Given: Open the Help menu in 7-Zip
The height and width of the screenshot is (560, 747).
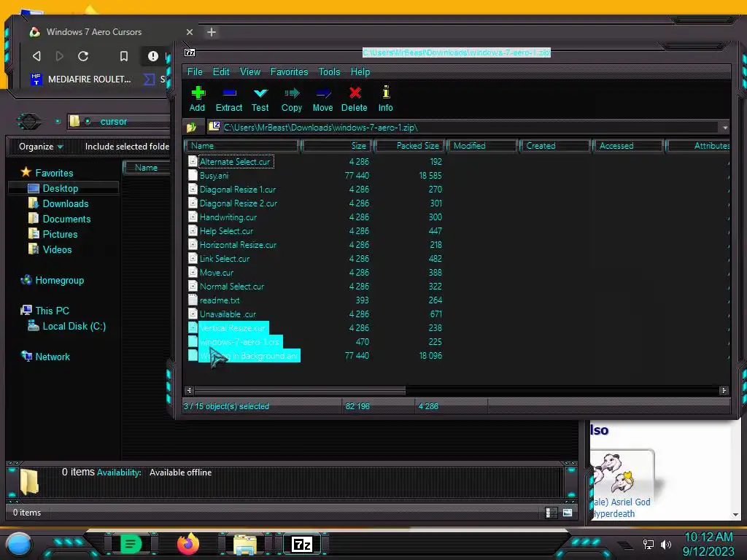Looking at the screenshot, I should [360, 71].
